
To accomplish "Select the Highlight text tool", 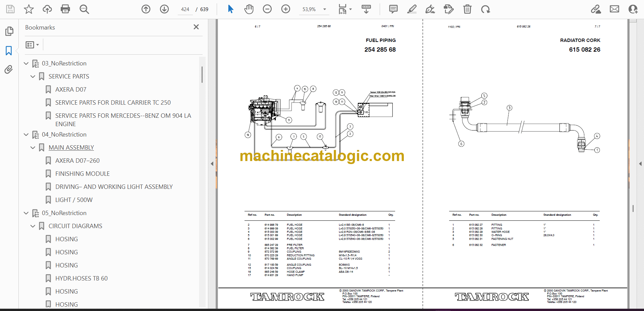I will point(412,9).
